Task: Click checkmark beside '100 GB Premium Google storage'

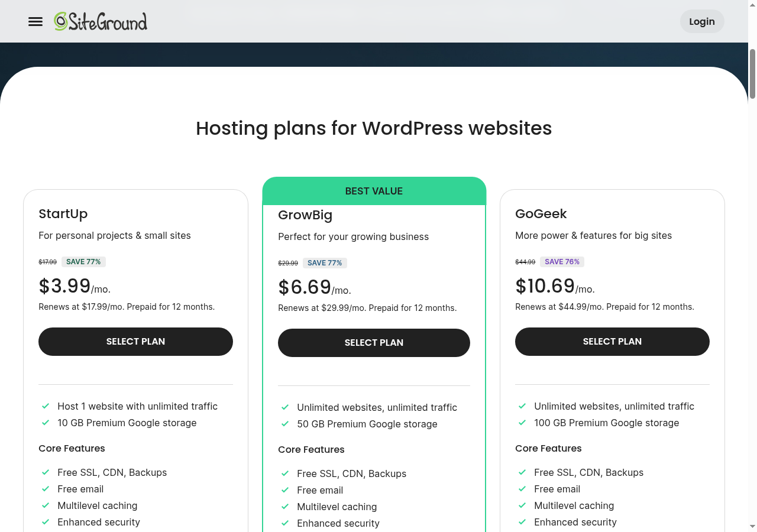Action: (522, 423)
